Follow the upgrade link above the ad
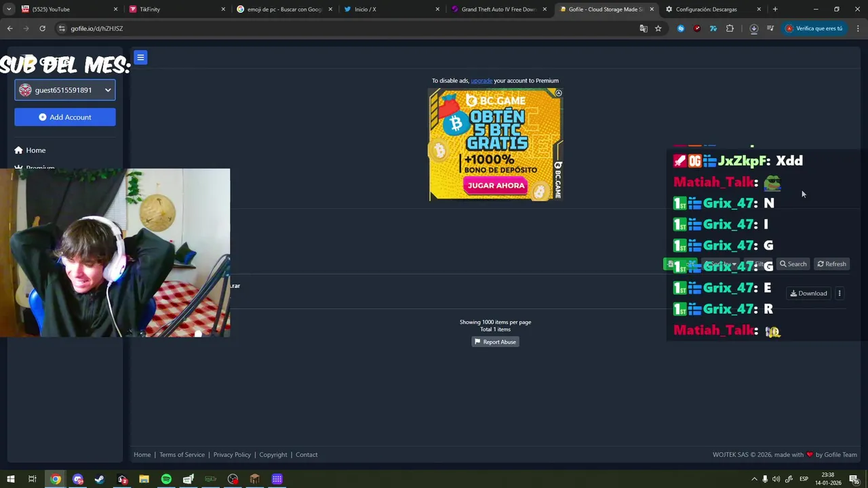The height and width of the screenshot is (488, 868). click(x=481, y=81)
